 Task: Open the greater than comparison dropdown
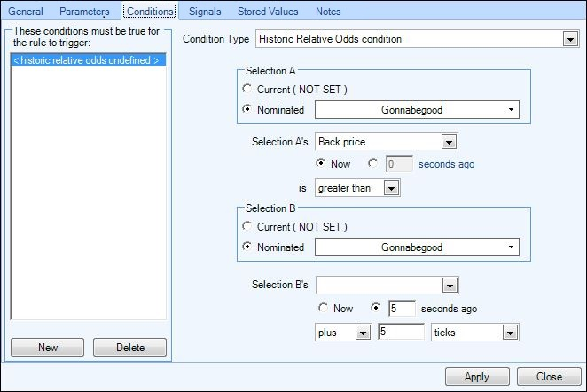(357, 188)
